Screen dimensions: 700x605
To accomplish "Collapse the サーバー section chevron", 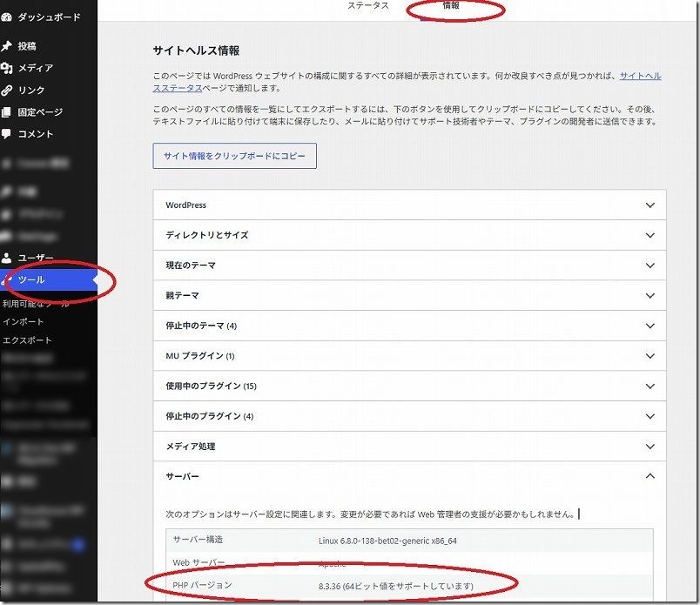I will (x=650, y=476).
